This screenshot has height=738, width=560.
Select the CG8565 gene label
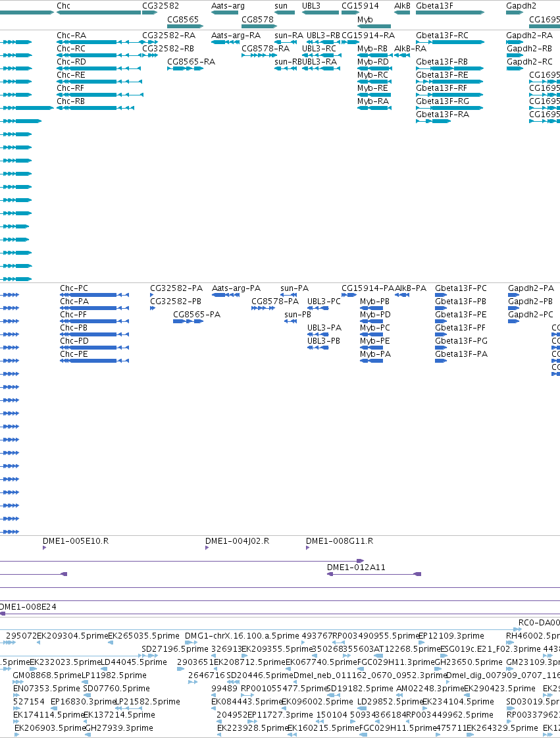point(183,19)
